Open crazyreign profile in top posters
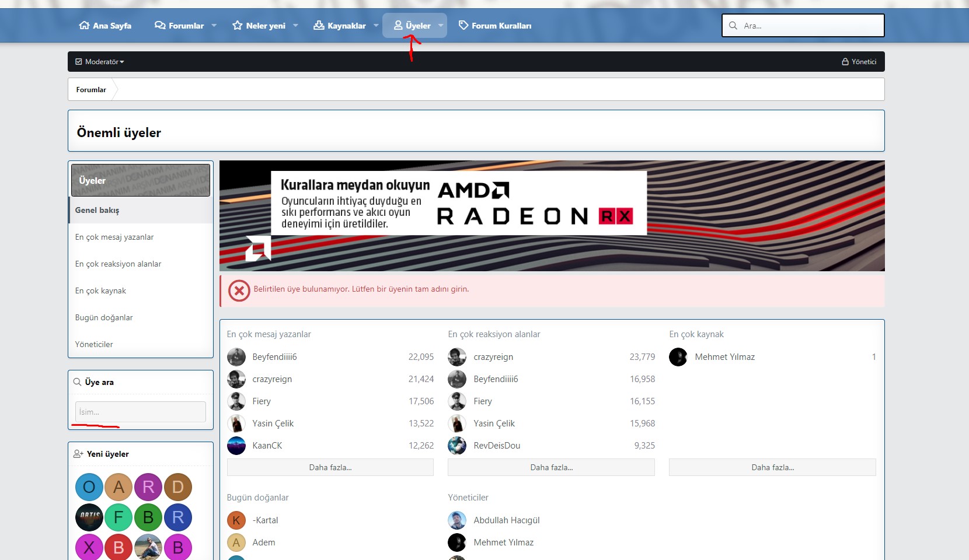This screenshot has height=560, width=969. (x=272, y=379)
